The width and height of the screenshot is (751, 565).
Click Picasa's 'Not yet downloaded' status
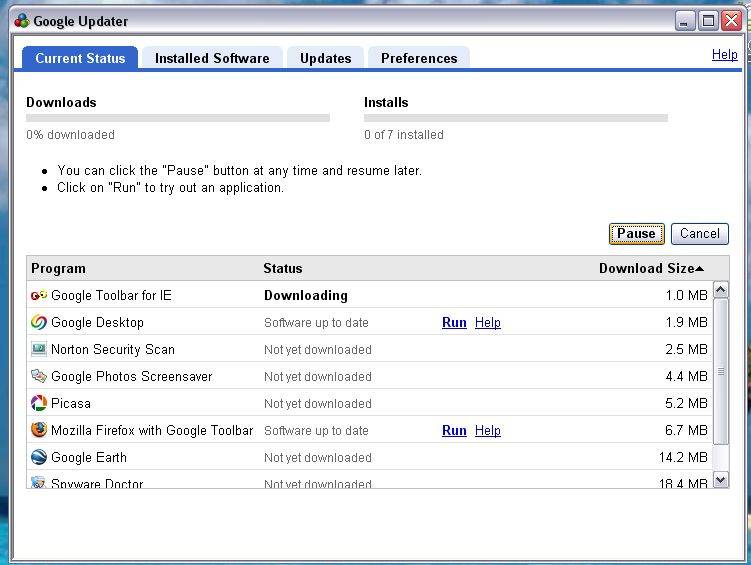pyautogui.click(x=318, y=404)
